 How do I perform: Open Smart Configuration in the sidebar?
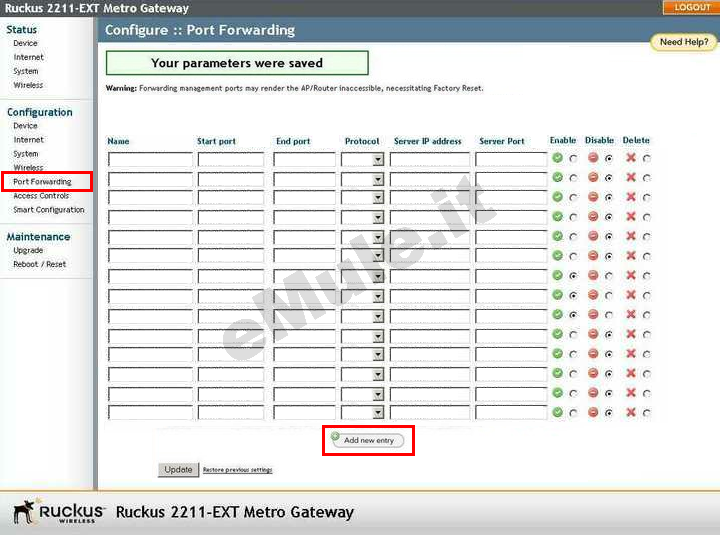pyautogui.click(x=49, y=210)
